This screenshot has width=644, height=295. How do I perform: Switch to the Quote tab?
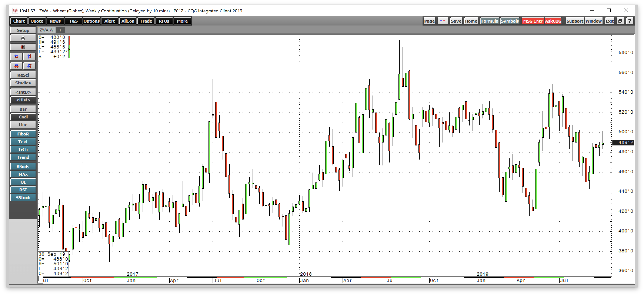37,21
